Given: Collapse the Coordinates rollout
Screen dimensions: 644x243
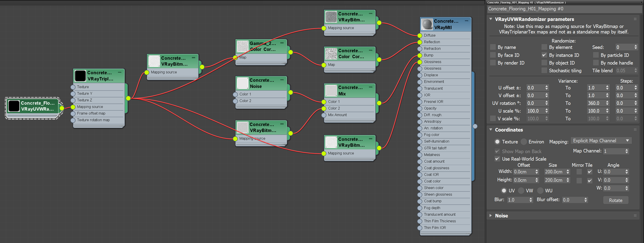Looking at the screenshot, I should 490,130.
